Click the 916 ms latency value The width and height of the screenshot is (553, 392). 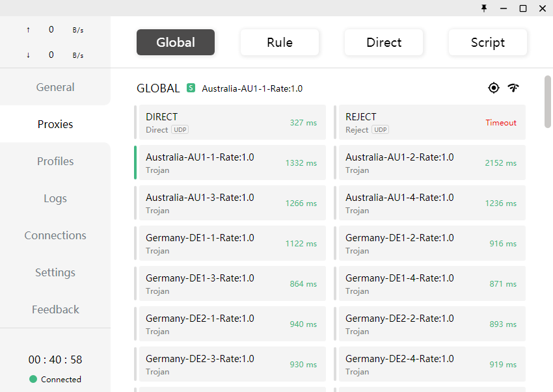tap(503, 244)
